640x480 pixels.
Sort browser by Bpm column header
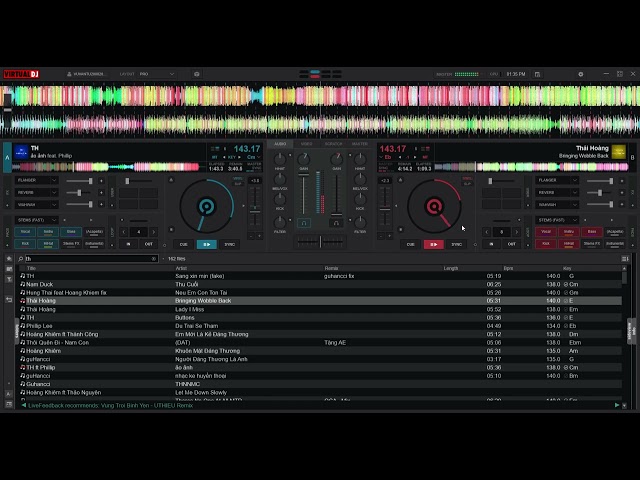pos(508,268)
